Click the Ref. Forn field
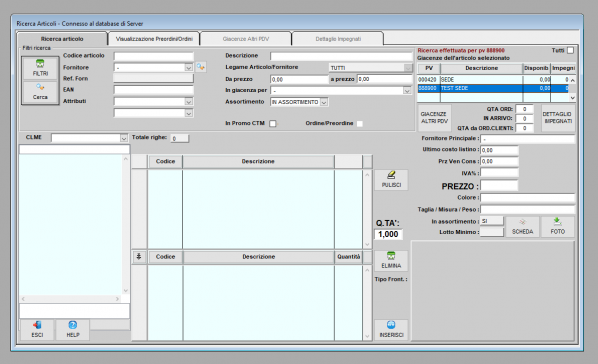This screenshot has height=364, width=598. click(x=154, y=79)
